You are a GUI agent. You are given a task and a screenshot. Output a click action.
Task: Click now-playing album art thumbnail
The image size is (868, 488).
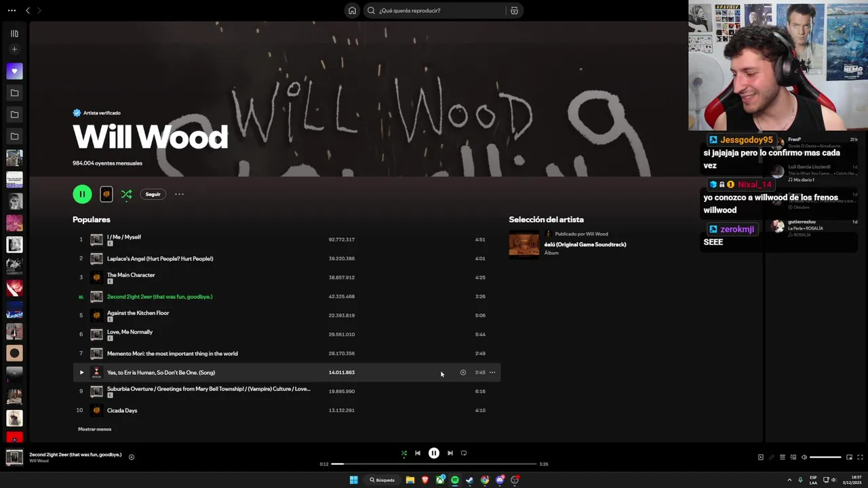pos(14,457)
